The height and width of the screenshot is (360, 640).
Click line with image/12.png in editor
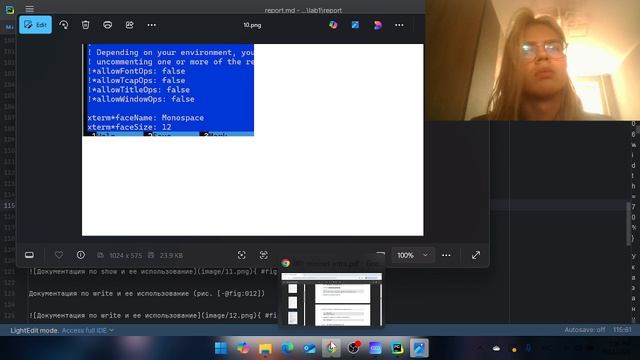(x=153, y=315)
